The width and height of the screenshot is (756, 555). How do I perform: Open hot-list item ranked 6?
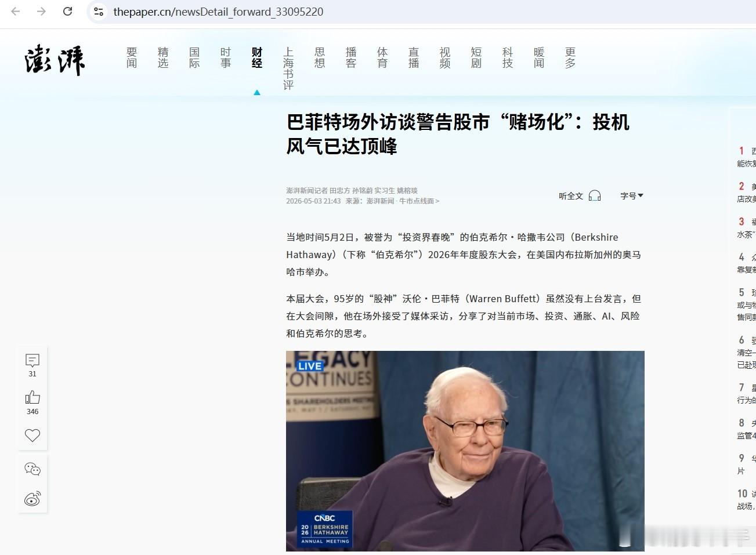coord(746,352)
